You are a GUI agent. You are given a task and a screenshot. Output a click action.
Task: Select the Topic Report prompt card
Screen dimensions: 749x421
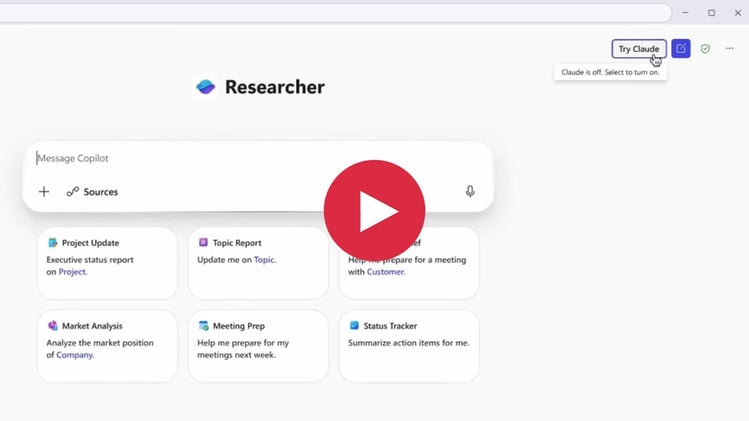tap(258, 263)
